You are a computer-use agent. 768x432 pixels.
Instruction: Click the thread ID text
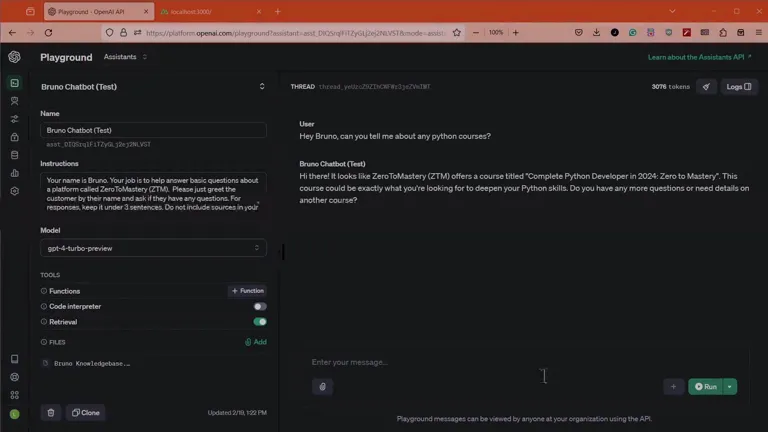point(375,87)
